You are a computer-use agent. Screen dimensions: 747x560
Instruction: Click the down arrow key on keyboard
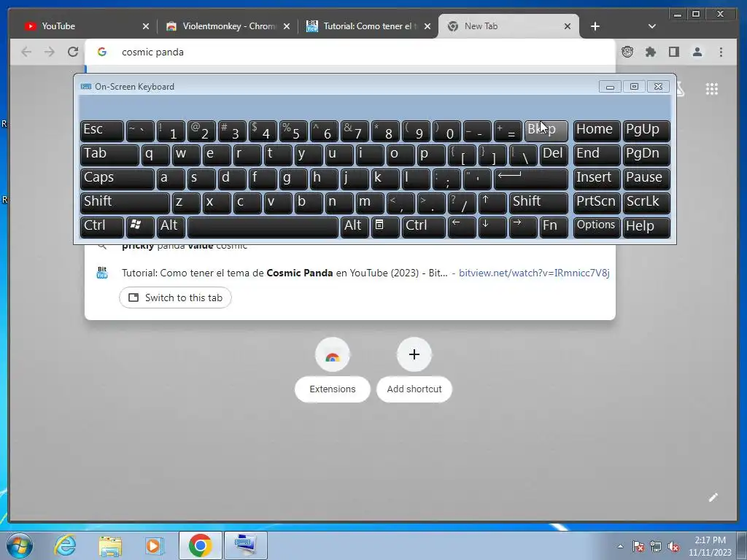point(492,227)
